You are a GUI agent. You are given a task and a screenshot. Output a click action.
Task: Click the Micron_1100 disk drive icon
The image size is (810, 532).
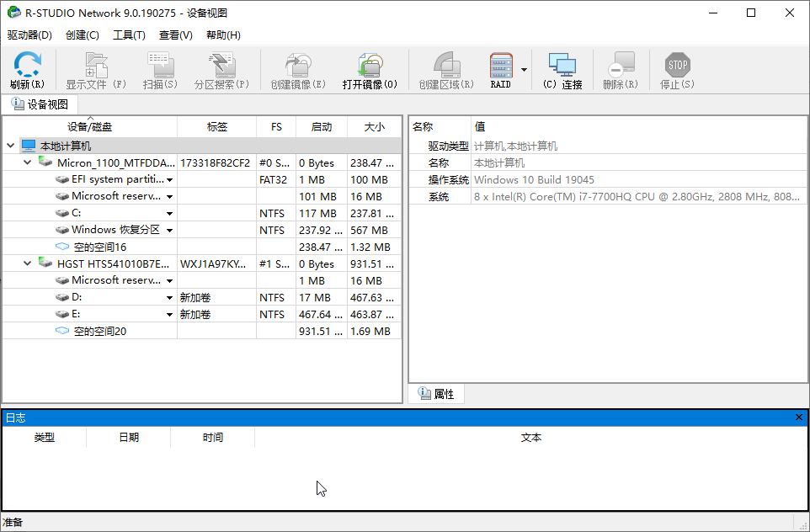tap(45, 162)
